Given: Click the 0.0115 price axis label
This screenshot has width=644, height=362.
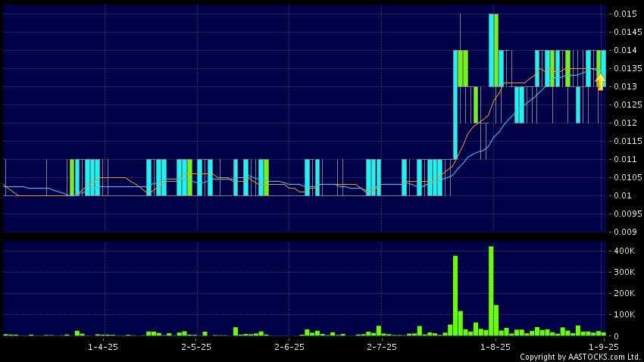Looking at the screenshot, I should tap(628, 141).
